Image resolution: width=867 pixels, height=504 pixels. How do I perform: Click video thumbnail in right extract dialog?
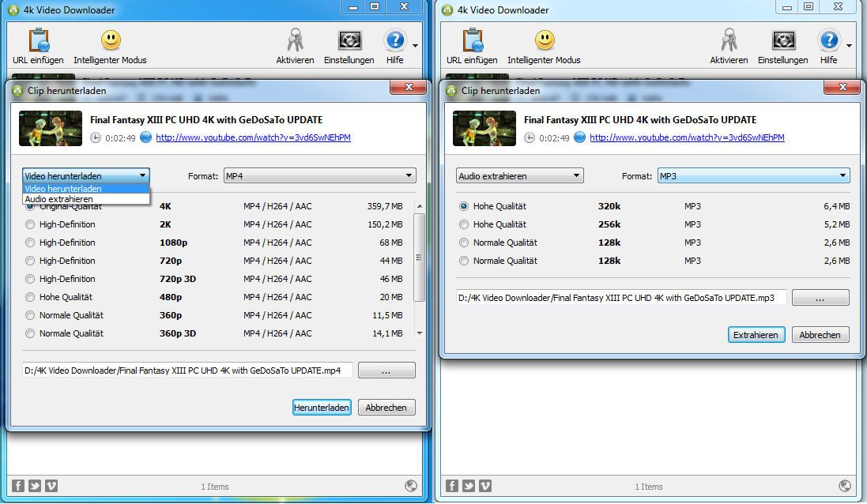484,128
